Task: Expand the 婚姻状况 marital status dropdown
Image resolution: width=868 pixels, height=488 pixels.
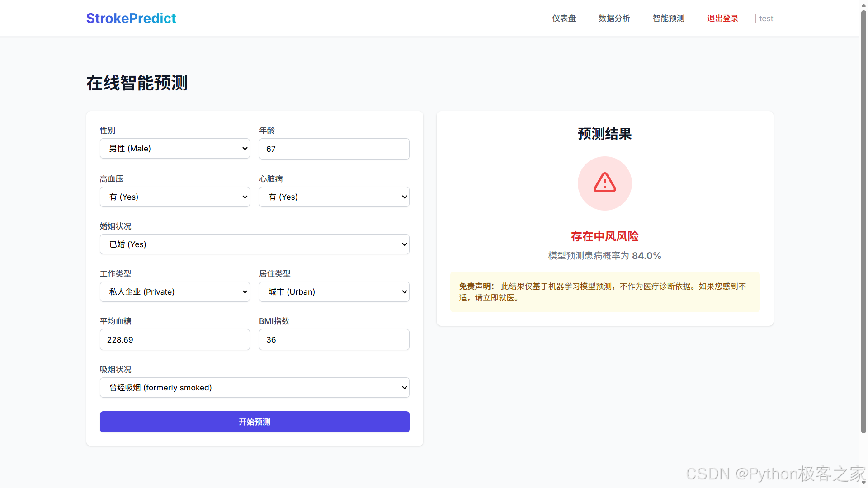Action: pos(255,244)
